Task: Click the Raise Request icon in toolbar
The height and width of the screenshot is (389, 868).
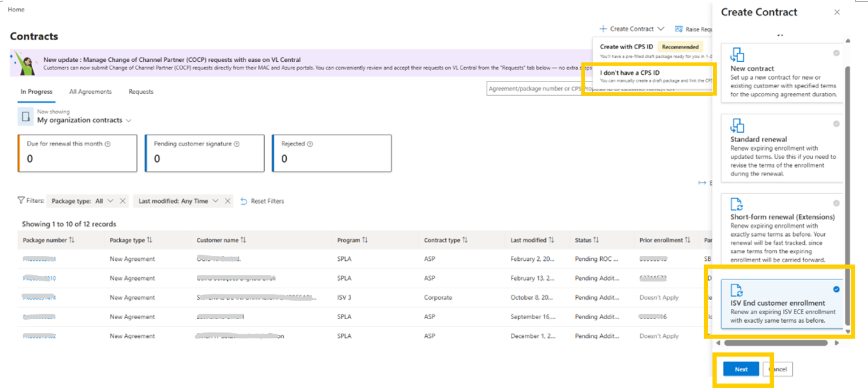Action: click(x=678, y=29)
